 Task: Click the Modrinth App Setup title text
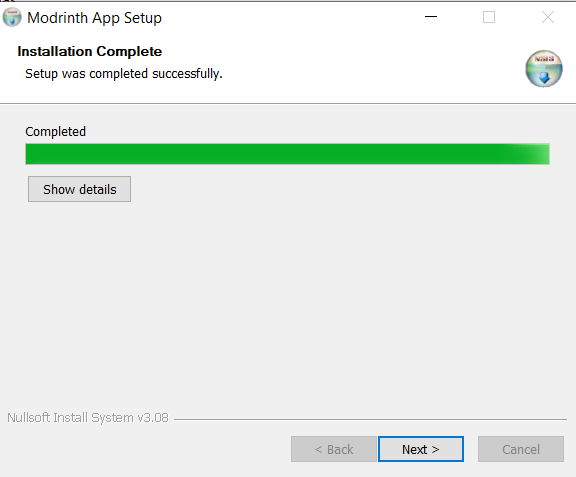pos(94,18)
